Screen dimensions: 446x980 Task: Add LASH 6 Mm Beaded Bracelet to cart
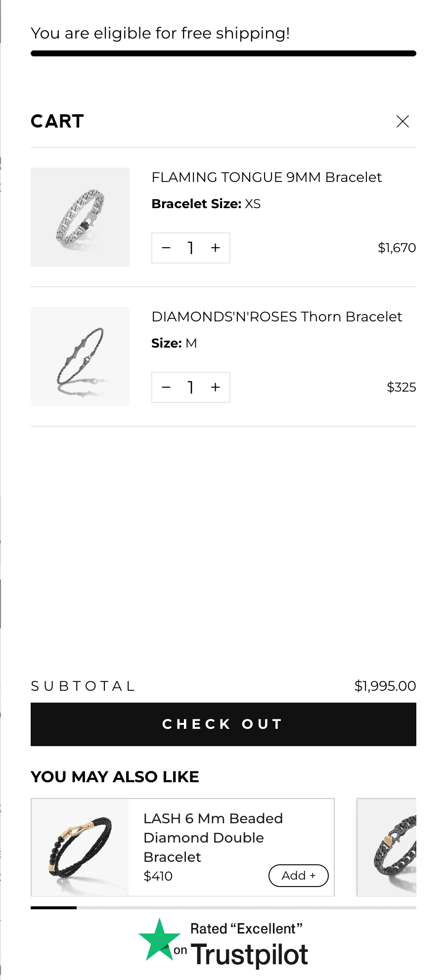pos(299,876)
